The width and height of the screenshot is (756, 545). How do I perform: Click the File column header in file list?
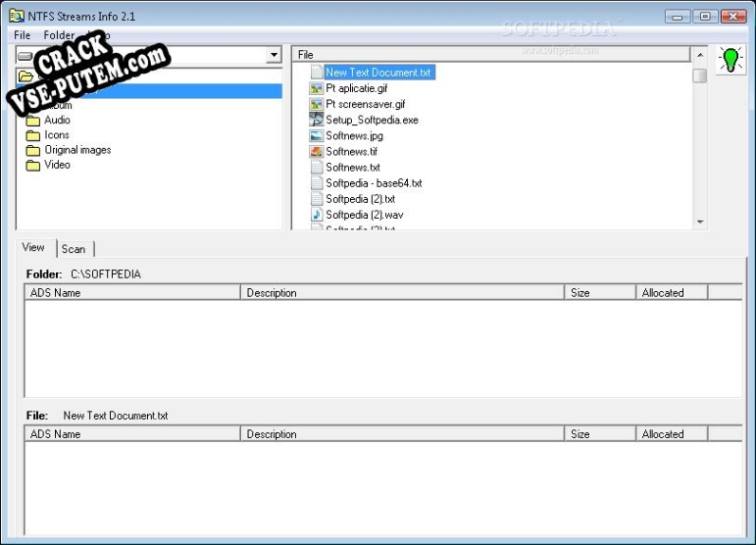491,55
